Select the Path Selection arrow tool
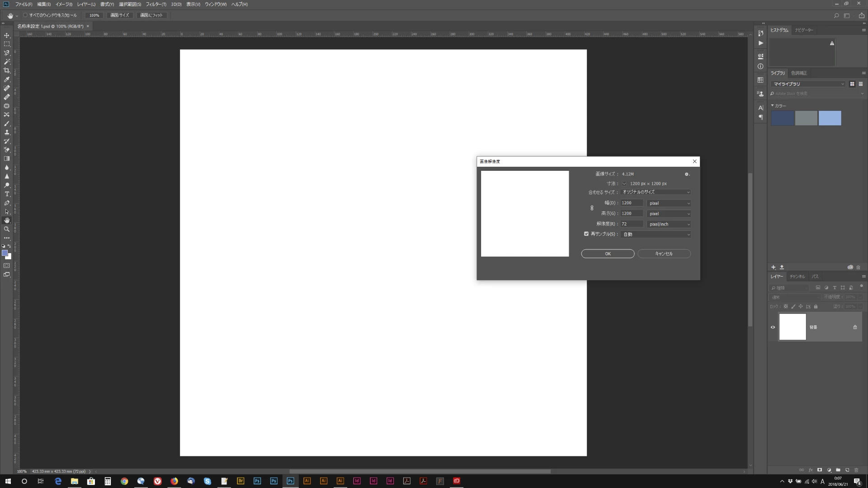 7,211
